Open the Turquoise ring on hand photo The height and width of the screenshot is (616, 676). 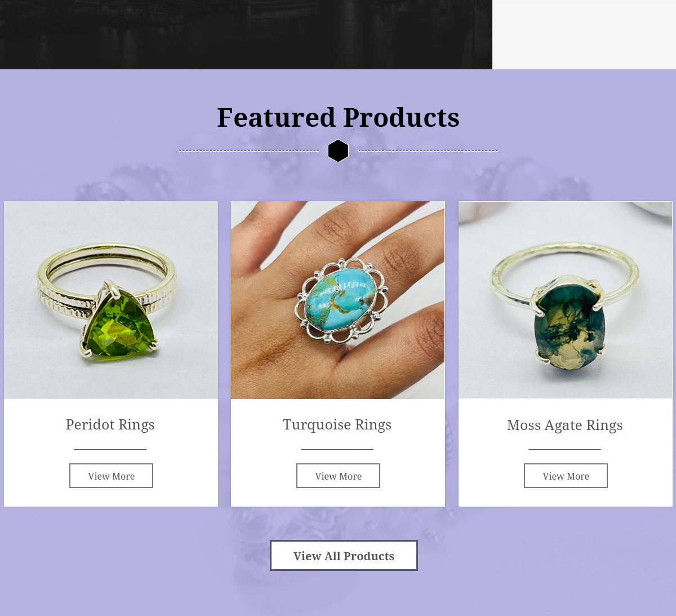pyautogui.click(x=338, y=300)
